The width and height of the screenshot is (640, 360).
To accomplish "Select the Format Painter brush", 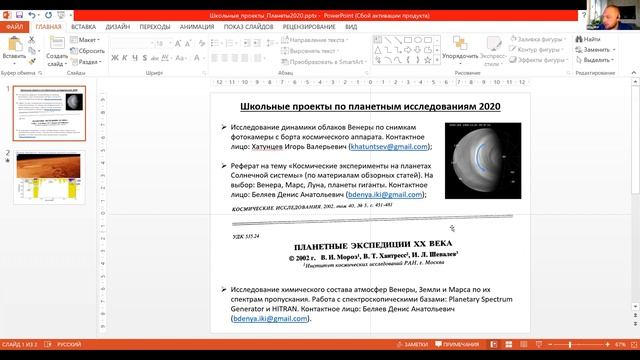I will coord(32,61).
